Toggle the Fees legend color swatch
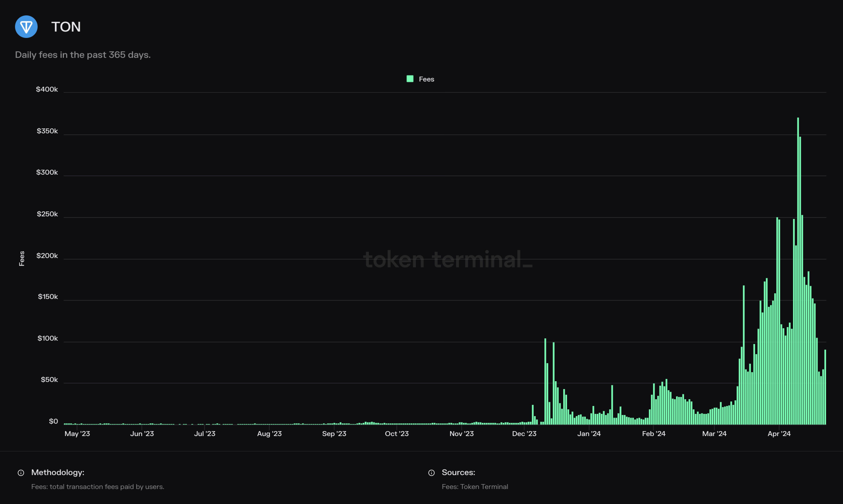This screenshot has height=504, width=843. pyautogui.click(x=410, y=79)
